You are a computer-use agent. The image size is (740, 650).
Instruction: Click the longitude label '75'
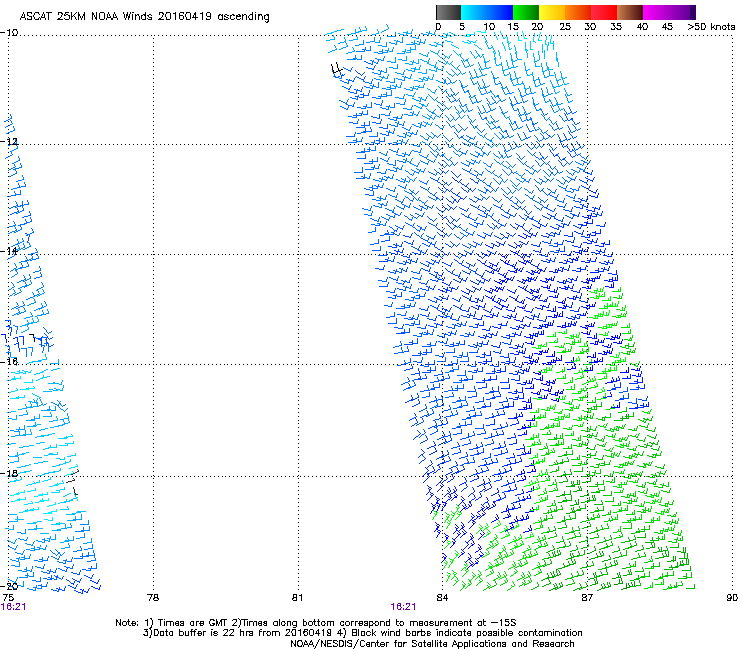tap(8, 598)
